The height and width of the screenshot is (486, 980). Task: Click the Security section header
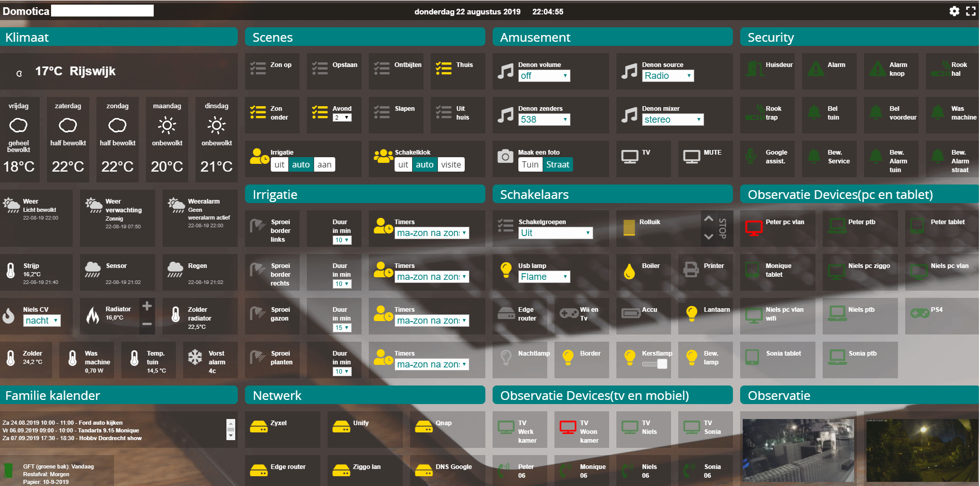tap(859, 37)
